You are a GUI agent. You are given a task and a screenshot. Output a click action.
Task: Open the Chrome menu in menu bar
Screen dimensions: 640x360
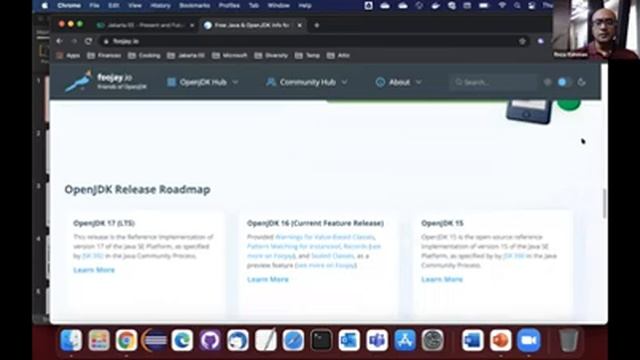click(69, 6)
